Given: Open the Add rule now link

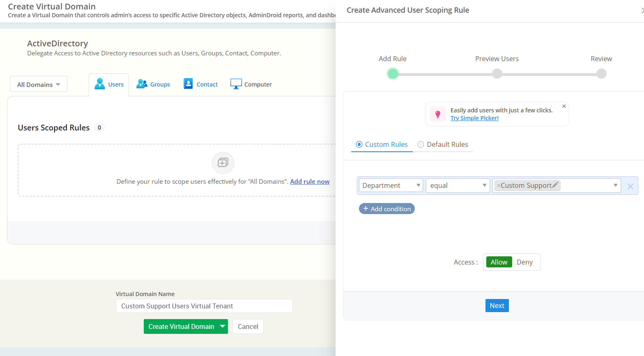Looking at the screenshot, I should [310, 181].
